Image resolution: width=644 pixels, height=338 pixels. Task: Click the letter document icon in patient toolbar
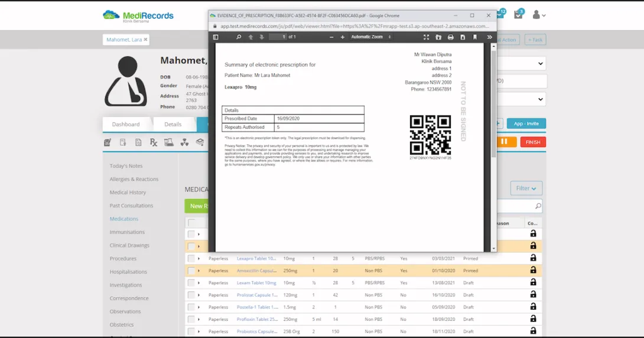click(x=138, y=142)
